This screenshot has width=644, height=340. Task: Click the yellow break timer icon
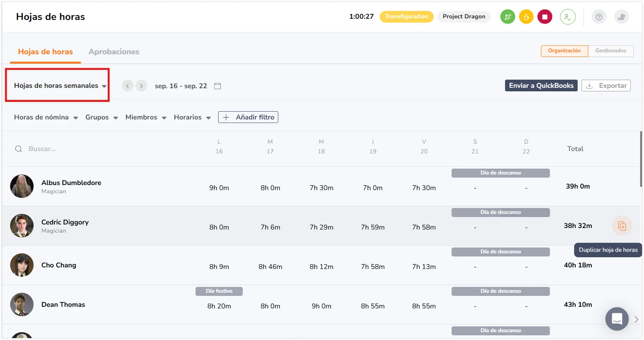(x=526, y=17)
